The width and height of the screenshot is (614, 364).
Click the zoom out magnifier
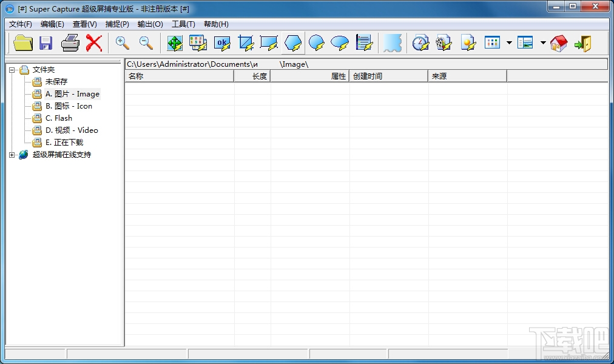click(x=146, y=43)
